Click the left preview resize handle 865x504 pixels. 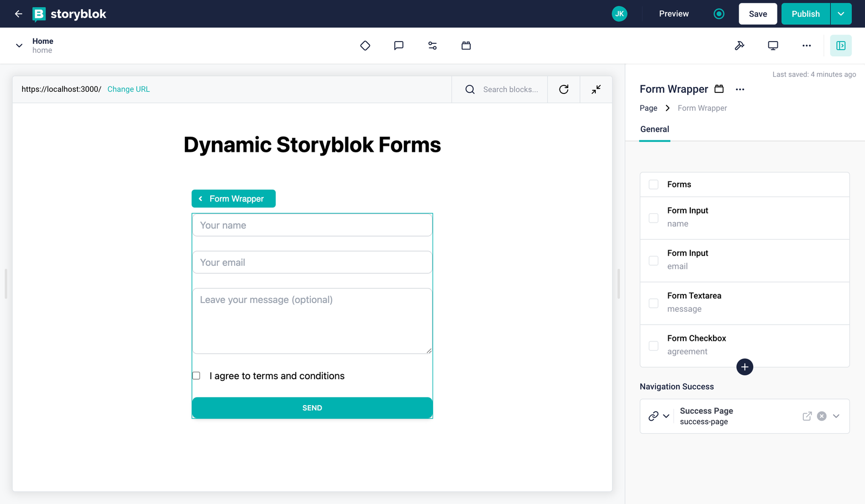coord(6,284)
